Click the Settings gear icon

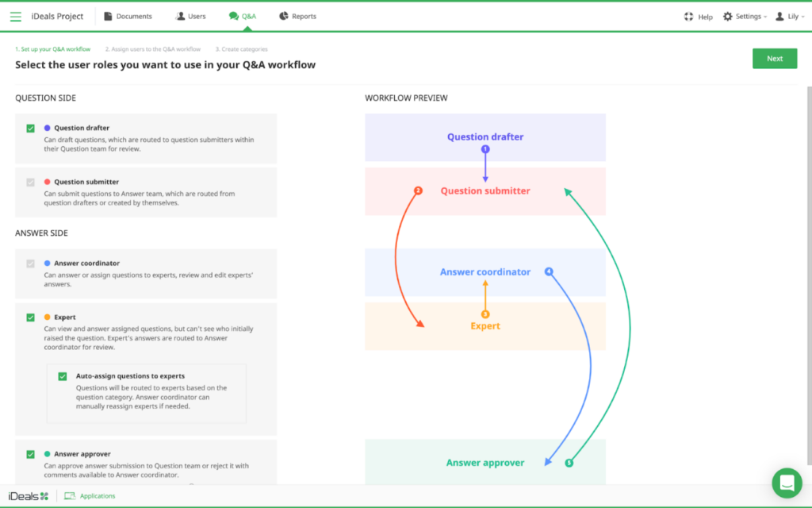tap(727, 17)
